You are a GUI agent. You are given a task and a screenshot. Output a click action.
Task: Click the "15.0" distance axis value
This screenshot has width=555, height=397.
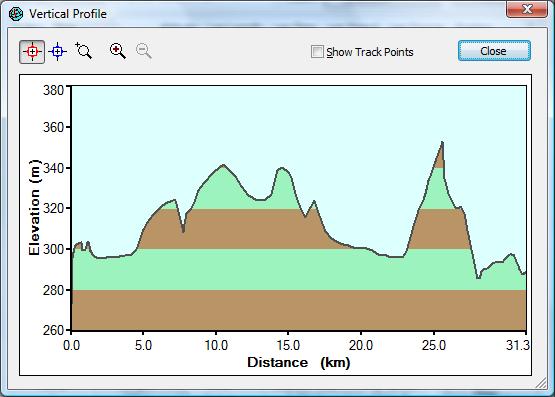(x=288, y=345)
